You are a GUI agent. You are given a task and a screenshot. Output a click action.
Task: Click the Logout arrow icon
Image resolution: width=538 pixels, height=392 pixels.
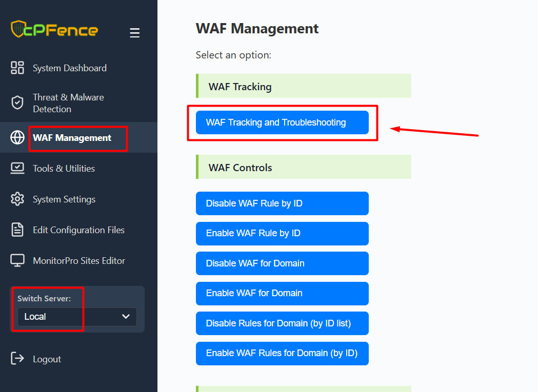(x=17, y=359)
